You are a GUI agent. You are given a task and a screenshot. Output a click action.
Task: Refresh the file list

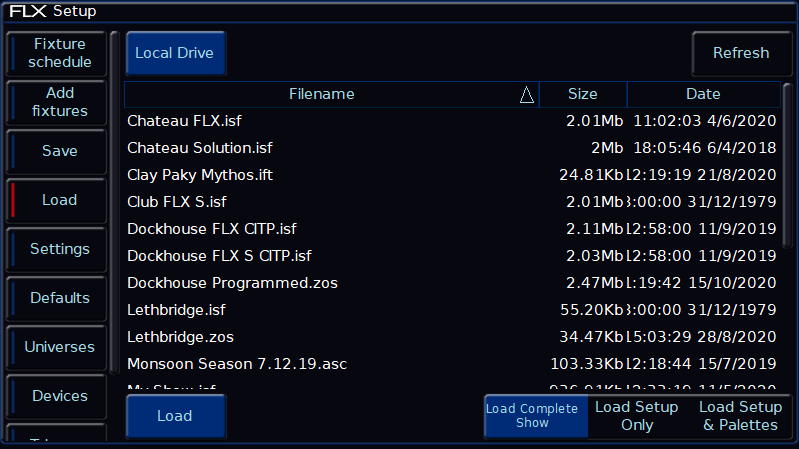pyautogui.click(x=741, y=53)
